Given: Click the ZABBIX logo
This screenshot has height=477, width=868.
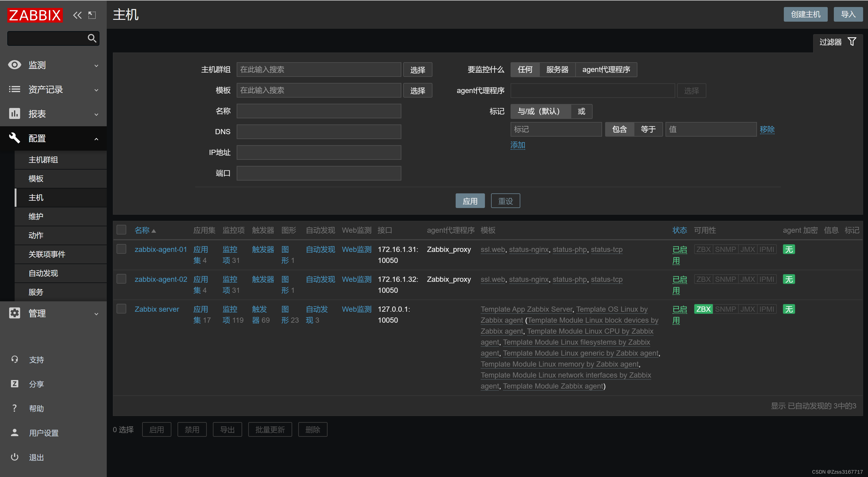Looking at the screenshot, I should click(x=35, y=15).
